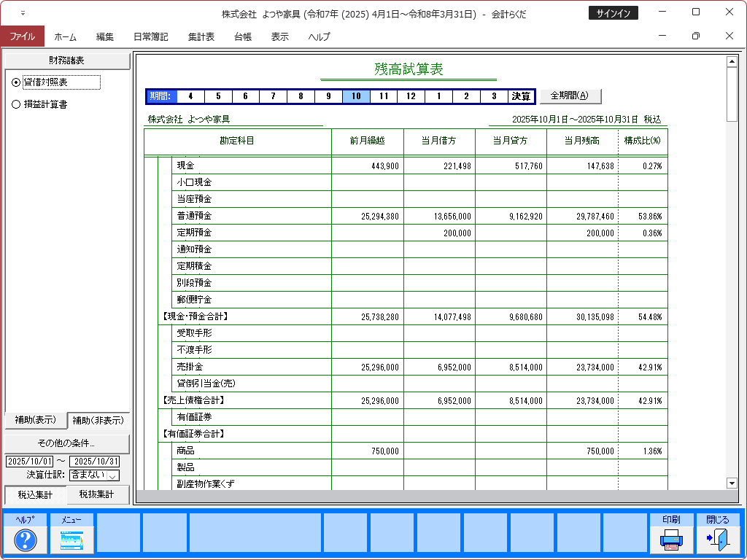This screenshot has height=560, width=747.
Task: Click the vertical scrollbar down arrow
Action: point(732,483)
